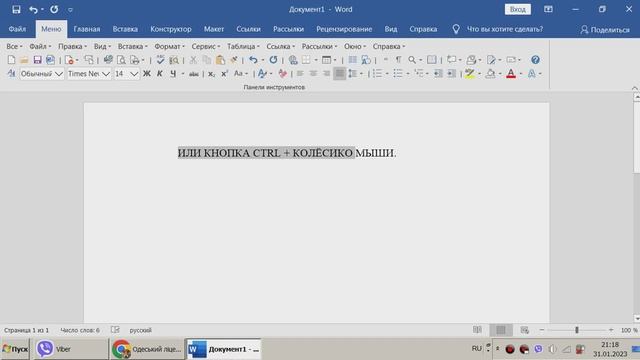Image resolution: width=640 pixels, height=360 pixels.
Task: Click the 100 % zoom level in status bar
Action: click(629, 330)
